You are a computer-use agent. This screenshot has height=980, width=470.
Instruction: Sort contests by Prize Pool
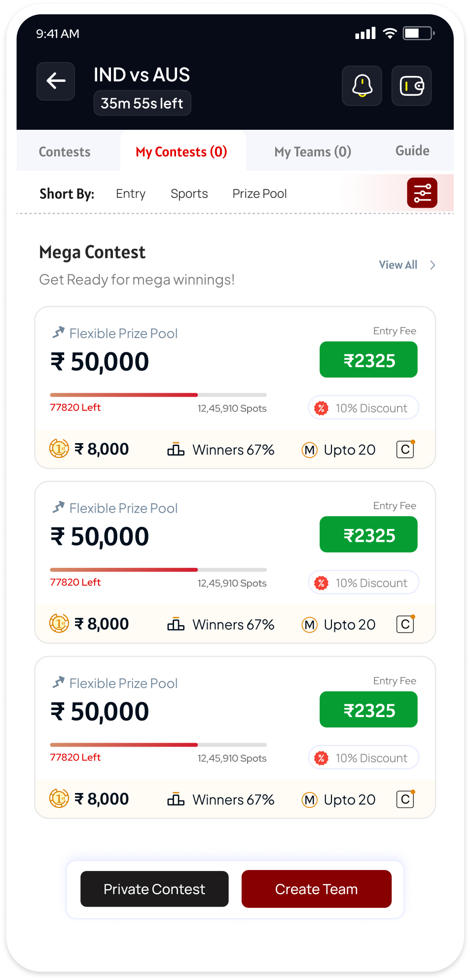(x=259, y=193)
